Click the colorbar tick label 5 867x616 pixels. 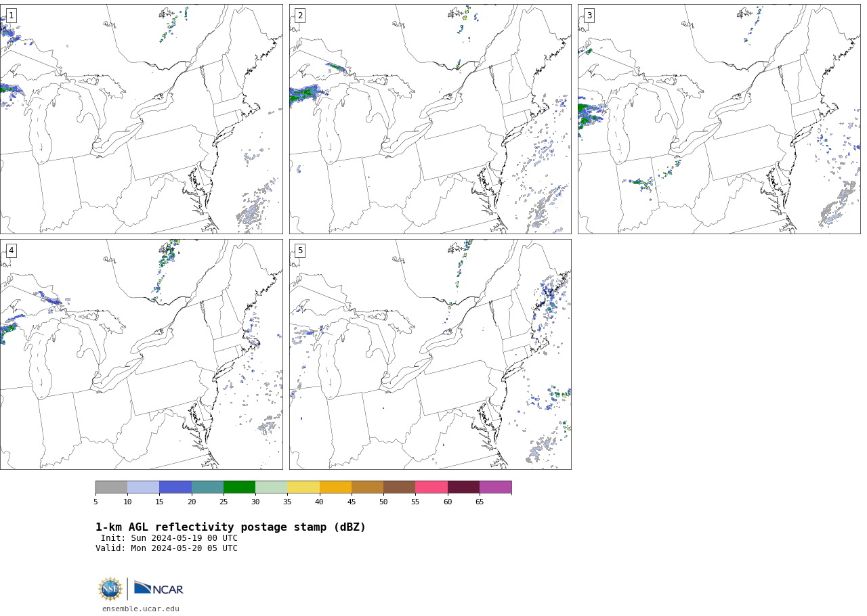pyautogui.click(x=96, y=502)
